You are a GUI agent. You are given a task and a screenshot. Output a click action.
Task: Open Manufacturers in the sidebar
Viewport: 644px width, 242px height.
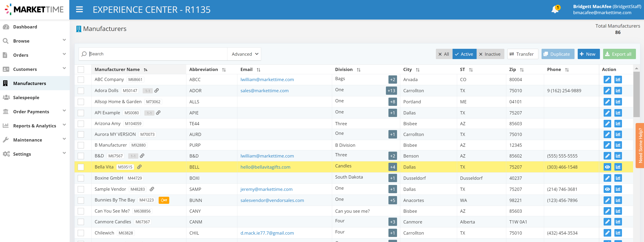pyautogui.click(x=35, y=83)
